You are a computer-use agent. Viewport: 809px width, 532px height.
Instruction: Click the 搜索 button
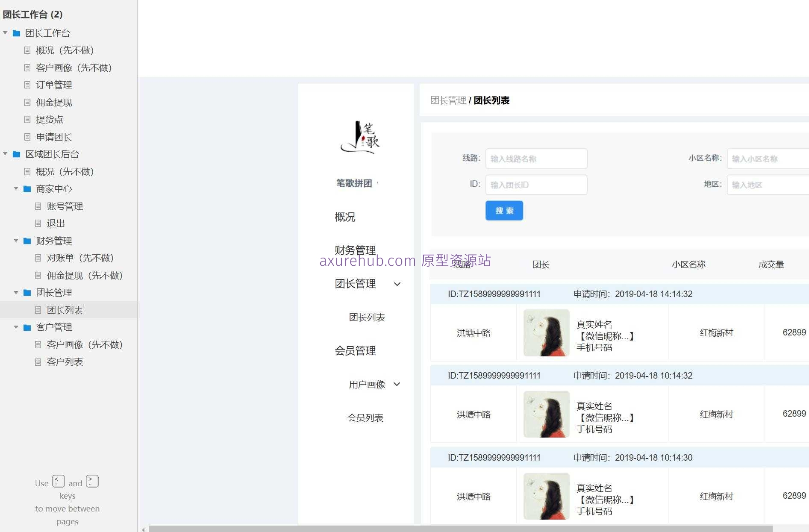[504, 210]
